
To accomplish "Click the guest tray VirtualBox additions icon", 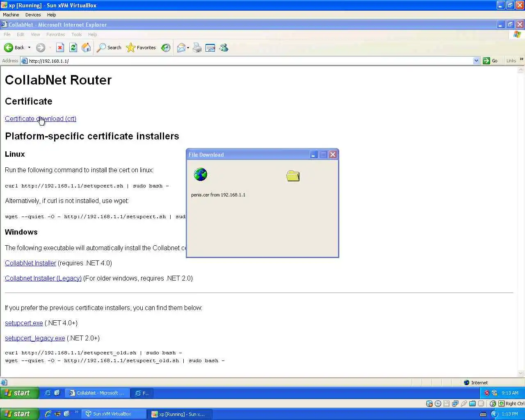I will click(495, 393).
